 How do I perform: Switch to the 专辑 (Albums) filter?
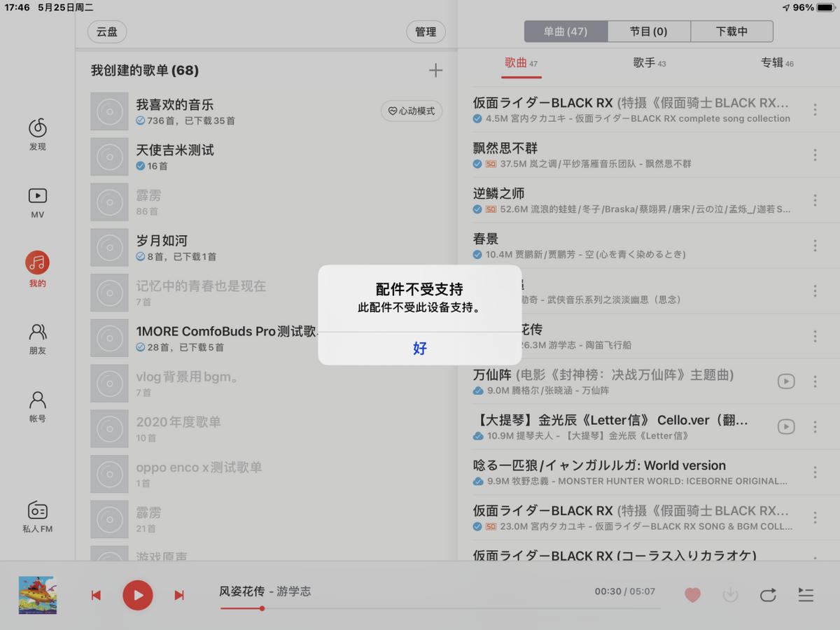[776, 62]
